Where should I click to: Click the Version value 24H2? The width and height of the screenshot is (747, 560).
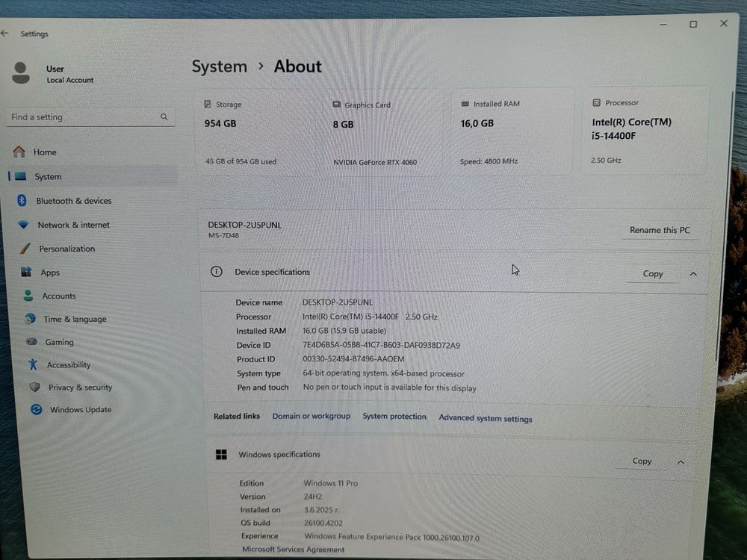313,497
